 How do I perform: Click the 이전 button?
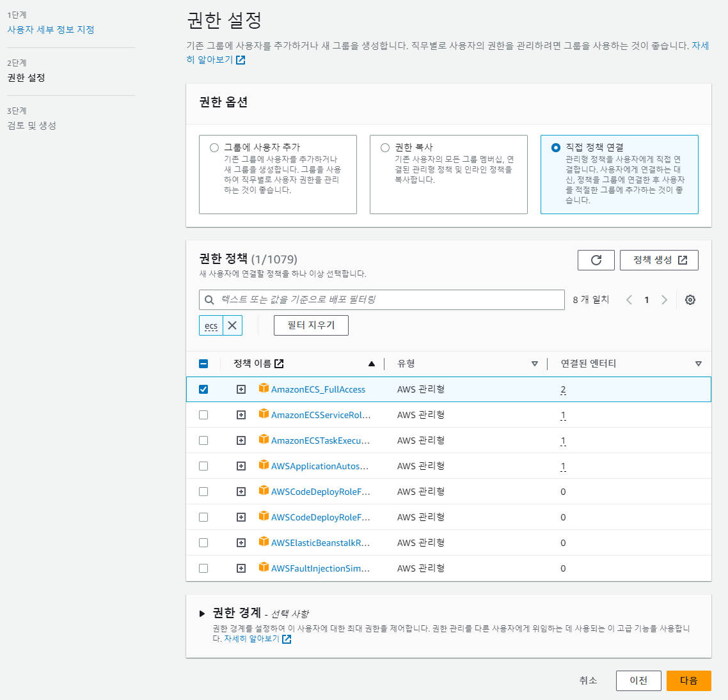(638, 681)
